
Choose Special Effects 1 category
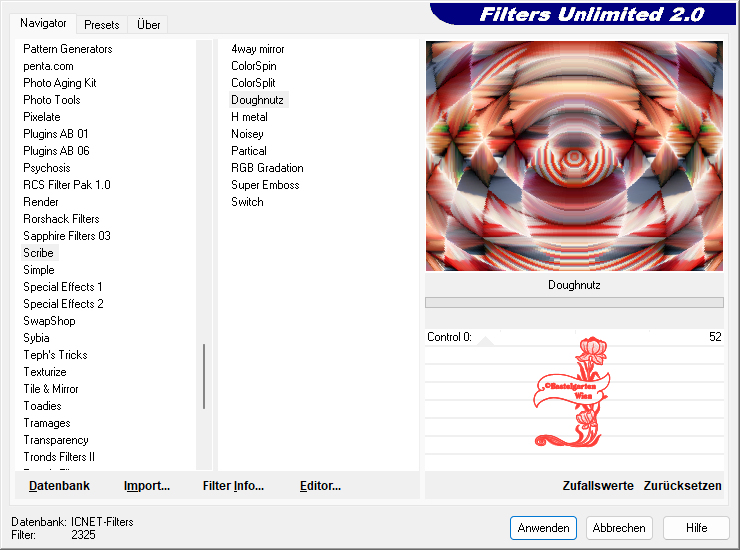(62, 287)
